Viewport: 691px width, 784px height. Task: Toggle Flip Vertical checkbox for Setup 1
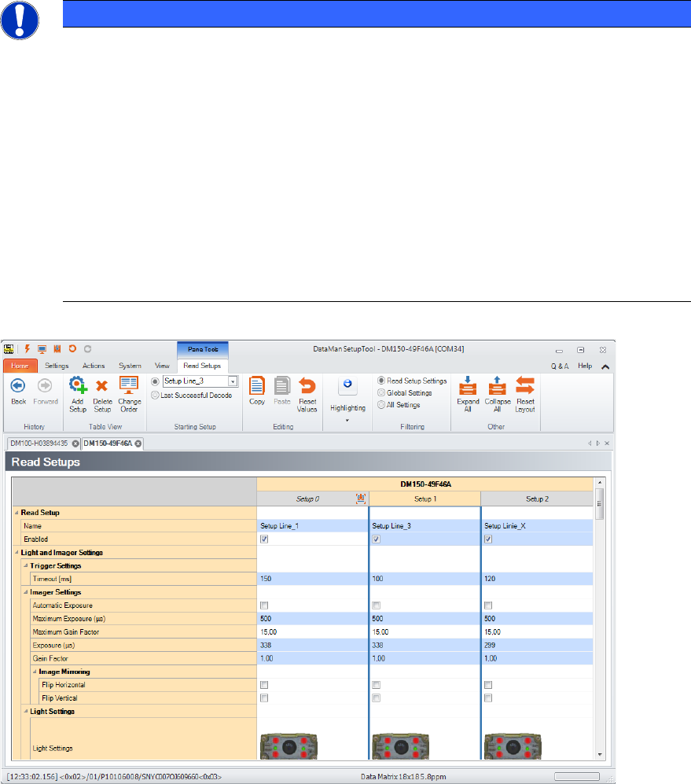[376, 698]
